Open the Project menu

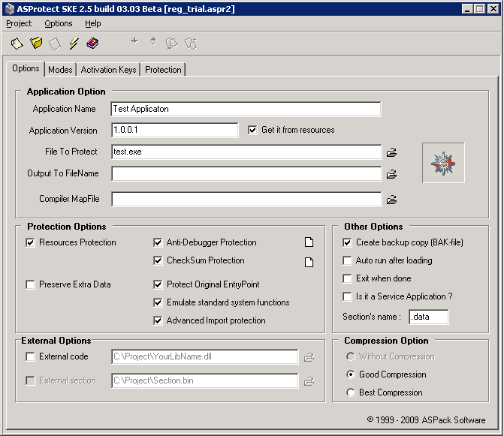19,23
